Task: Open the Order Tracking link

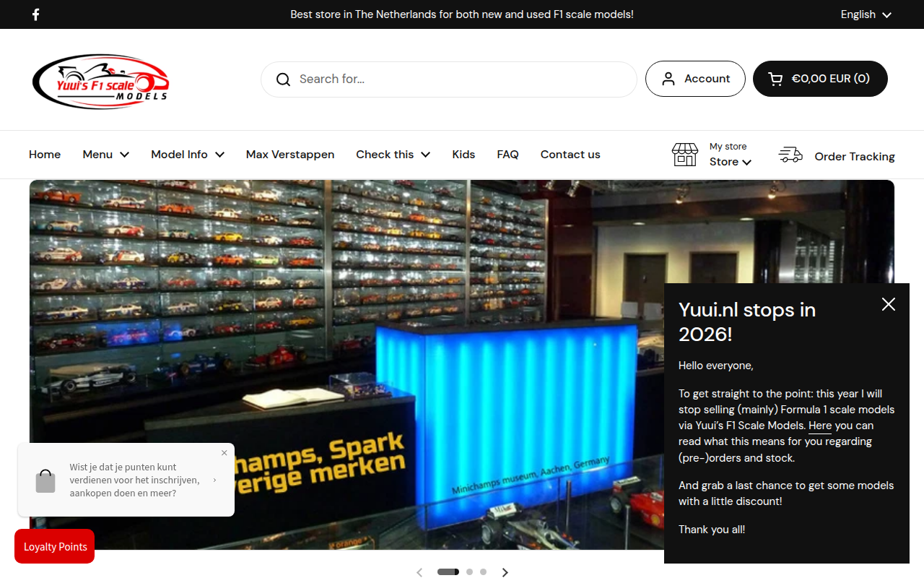Action: 855,157
